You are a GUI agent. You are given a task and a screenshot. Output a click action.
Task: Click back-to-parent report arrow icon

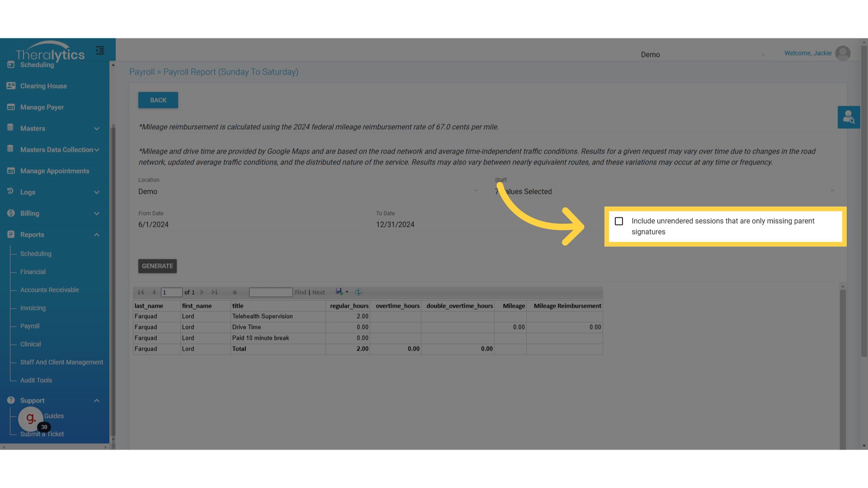(235, 292)
